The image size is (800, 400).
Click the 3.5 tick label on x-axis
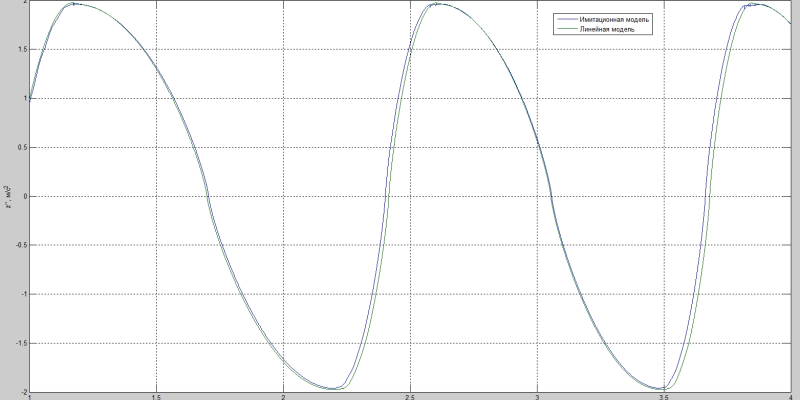pos(664,396)
